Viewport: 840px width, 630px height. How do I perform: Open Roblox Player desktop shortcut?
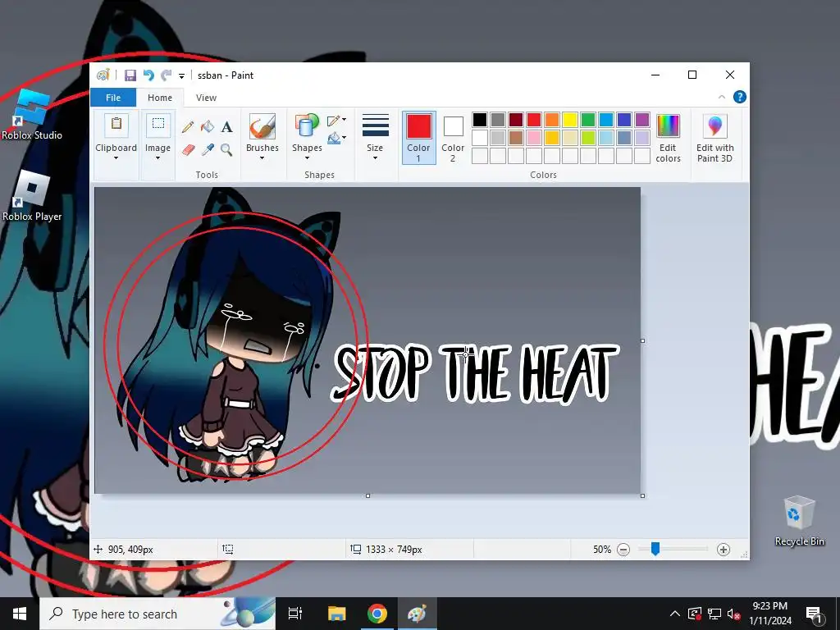32,196
